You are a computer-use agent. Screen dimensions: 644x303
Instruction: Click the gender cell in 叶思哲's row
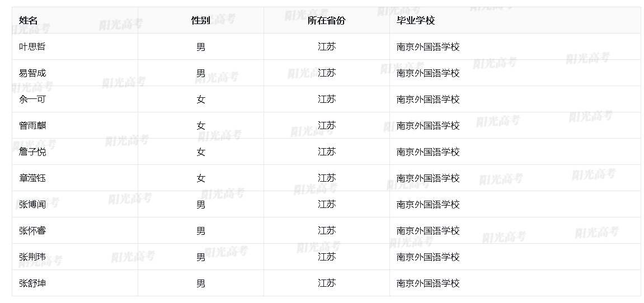[x=201, y=47]
